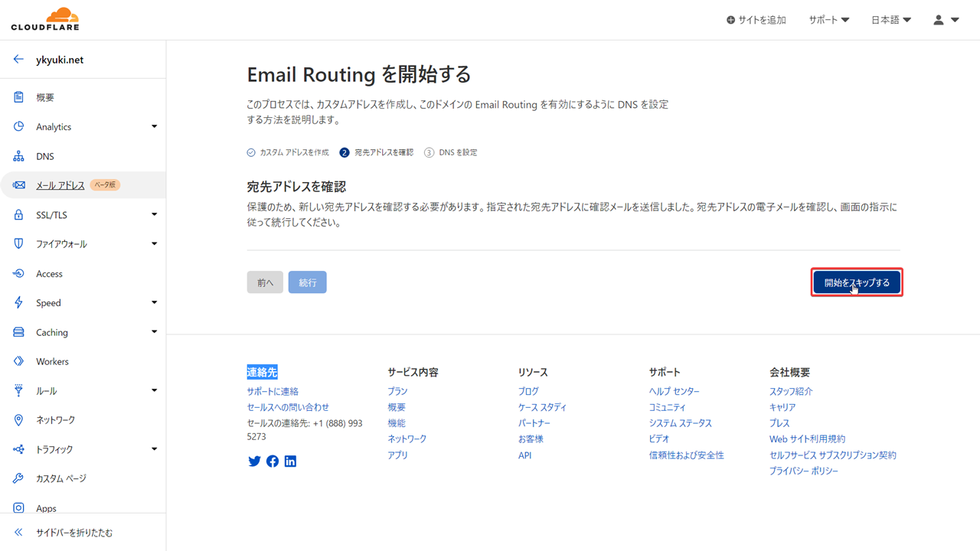The width and height of the screenshot is (980, 551).
Task: Click the 続行 button
Action: (x=307, y=282)
